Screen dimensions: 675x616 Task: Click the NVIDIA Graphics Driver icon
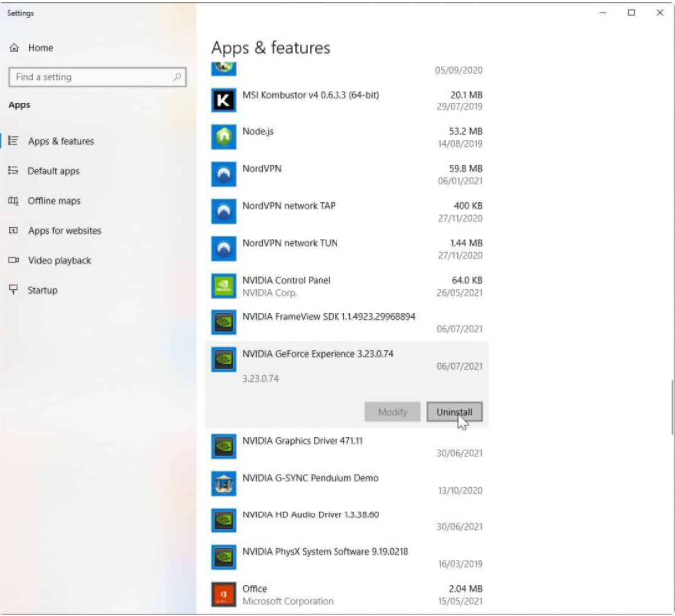click(x=223, y=446)
